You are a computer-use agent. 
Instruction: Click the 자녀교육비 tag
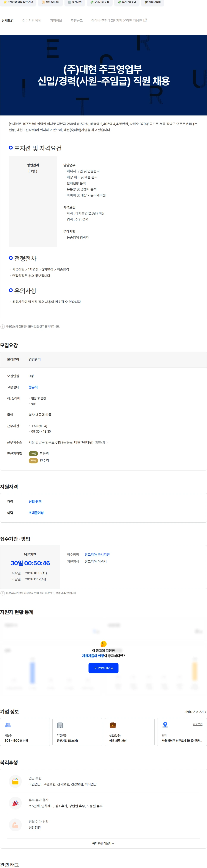pos(153,2)
